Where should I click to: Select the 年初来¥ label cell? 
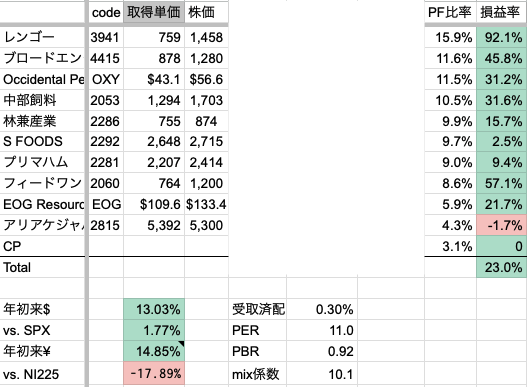42,351
